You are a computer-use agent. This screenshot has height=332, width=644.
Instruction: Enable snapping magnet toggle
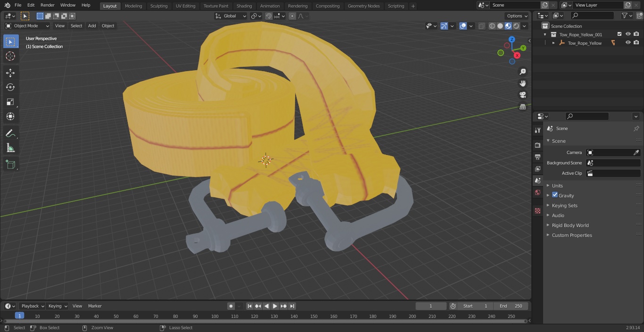click(269, 16)
